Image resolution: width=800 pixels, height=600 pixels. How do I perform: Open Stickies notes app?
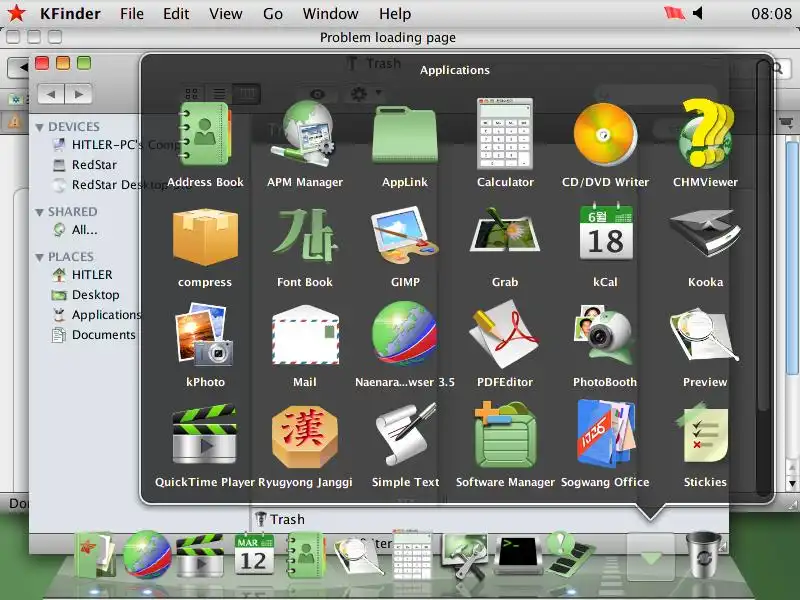point(703,434)
